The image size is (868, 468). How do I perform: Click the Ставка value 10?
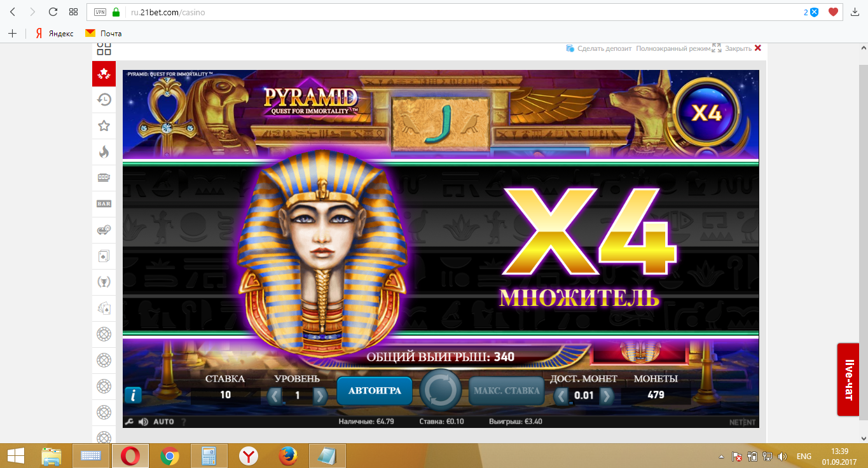pyautogui.click(x=225, y=395)
